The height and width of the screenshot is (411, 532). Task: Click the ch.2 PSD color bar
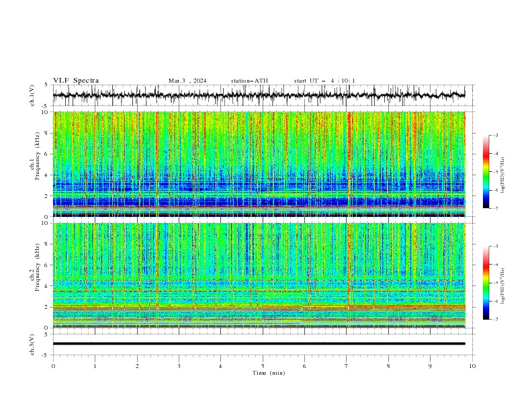coord(486,283)
